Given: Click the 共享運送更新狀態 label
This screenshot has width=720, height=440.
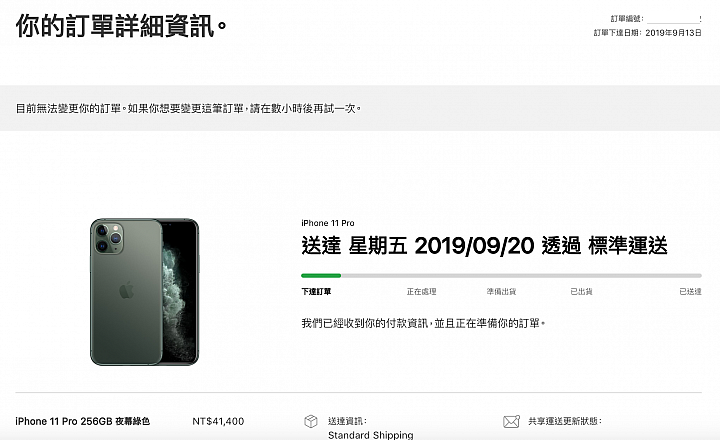Looking at the screenshot, I should click(x=565, y=421).
